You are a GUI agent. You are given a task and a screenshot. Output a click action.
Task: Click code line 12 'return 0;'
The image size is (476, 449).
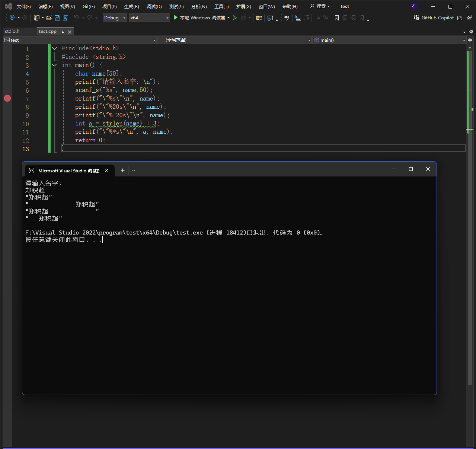(90, 140)
